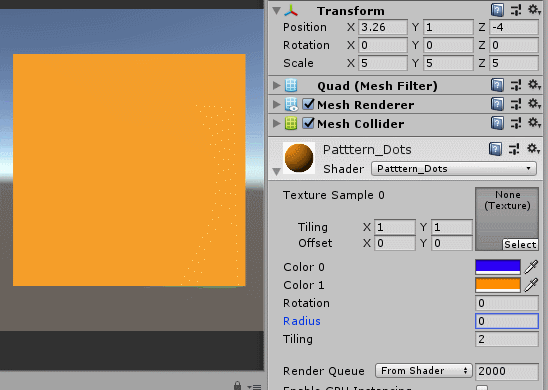Click the material Tiling value field

[x=507, y=339]
